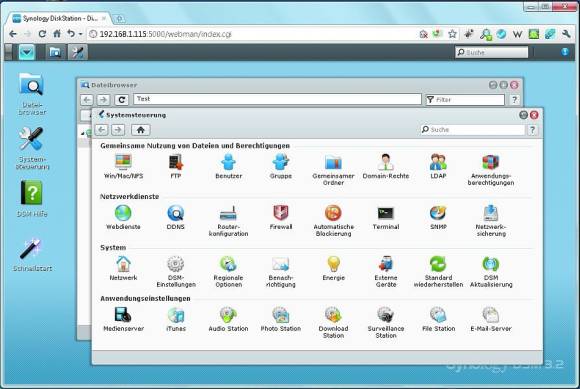Open the FTP settings icon
Image resolution: width=580 pixels, height=389 pixels.
[176, 166]
